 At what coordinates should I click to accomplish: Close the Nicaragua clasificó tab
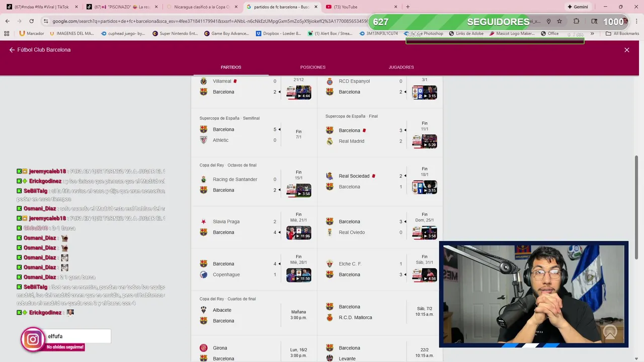click(236, 7)
